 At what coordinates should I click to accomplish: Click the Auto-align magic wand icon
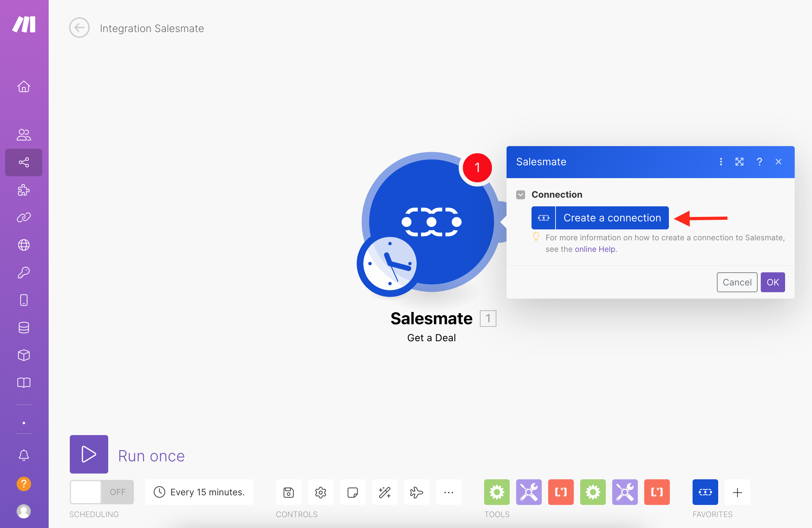click(x=385, y=492)
